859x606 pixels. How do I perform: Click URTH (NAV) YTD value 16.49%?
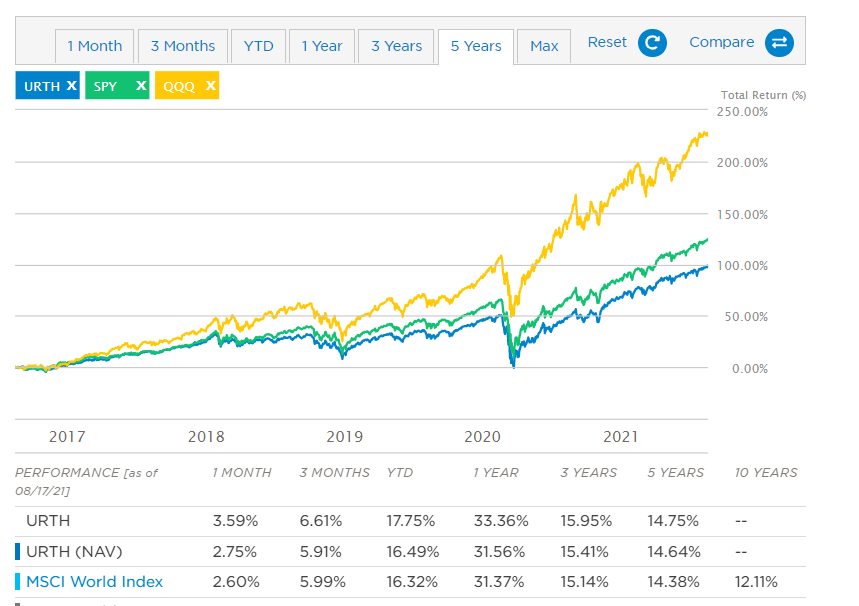pos(413,551)
